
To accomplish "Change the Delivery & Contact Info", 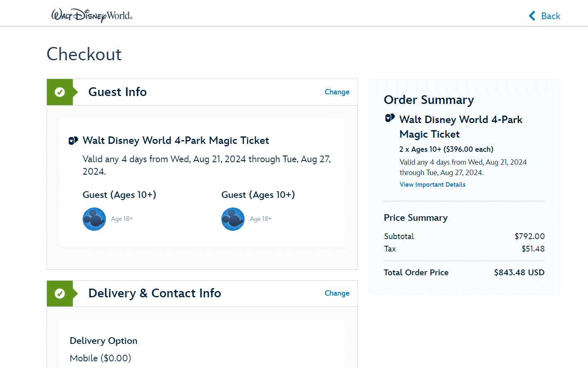I will [337, 293].
